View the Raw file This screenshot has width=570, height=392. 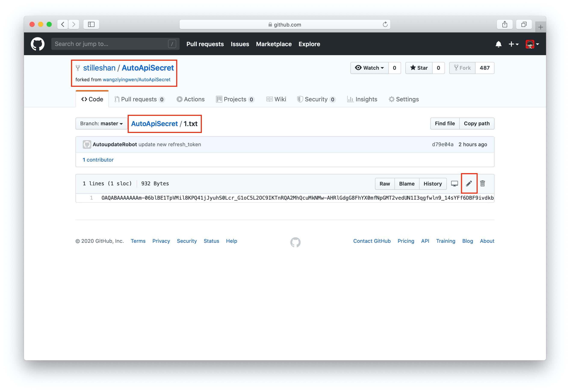(x=385, y=184)
